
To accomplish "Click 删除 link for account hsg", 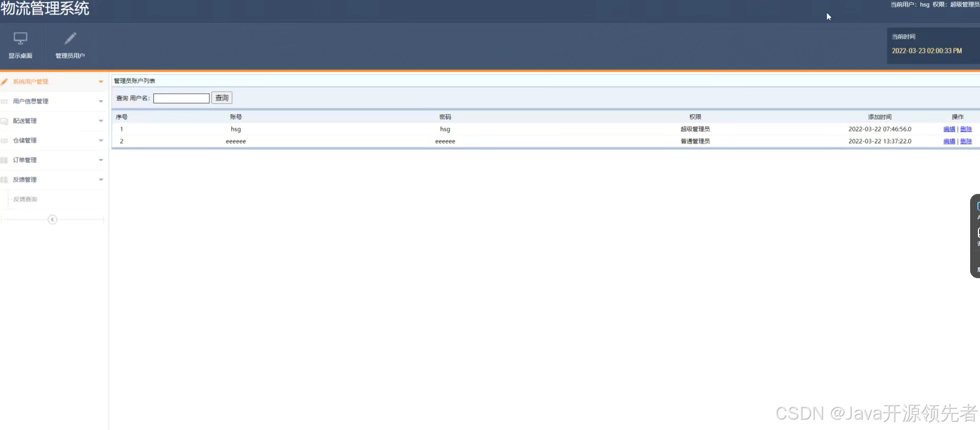I will tap(966, 129).
